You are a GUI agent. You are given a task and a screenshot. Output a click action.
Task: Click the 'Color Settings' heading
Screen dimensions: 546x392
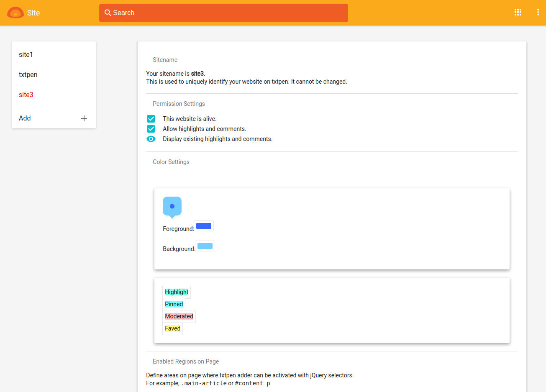coord(171,162)
